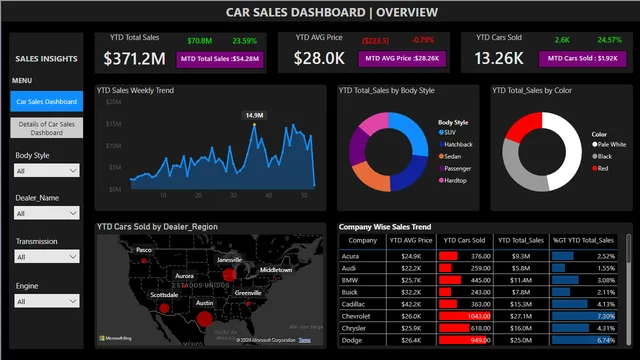Screen dimensions: 640x360
Task: Select the Buick row
Action: click(x=478, y=292)
